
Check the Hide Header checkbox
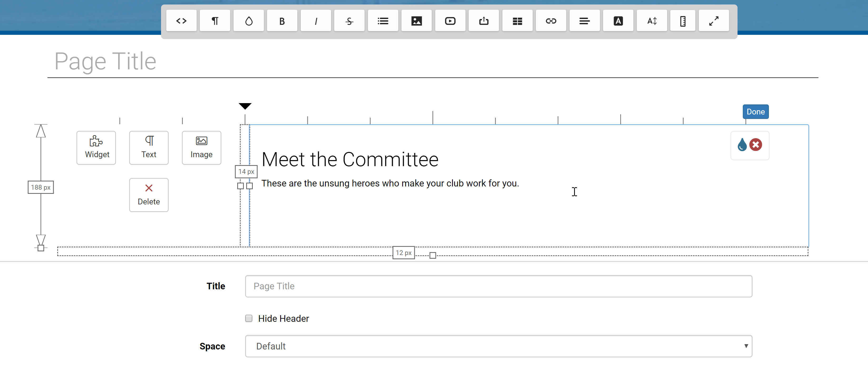click(x=249, y=319)
